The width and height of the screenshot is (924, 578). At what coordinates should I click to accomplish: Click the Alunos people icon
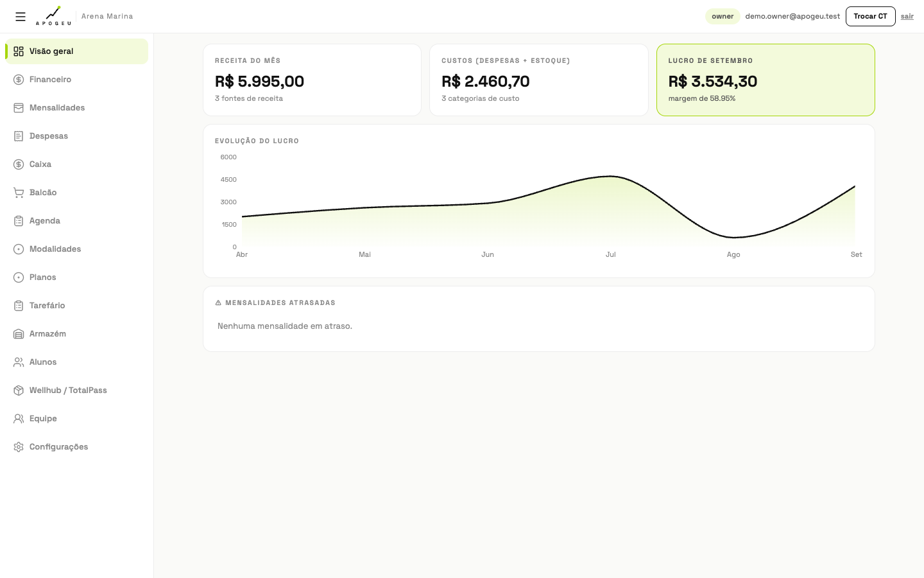[x=19, y=362]
